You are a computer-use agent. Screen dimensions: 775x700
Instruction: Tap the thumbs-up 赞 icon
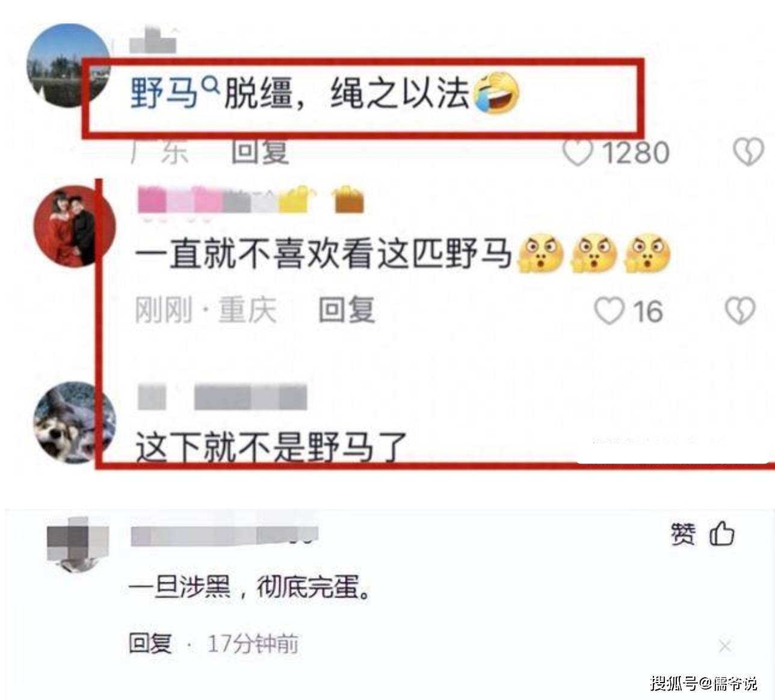tap(722, 533)
